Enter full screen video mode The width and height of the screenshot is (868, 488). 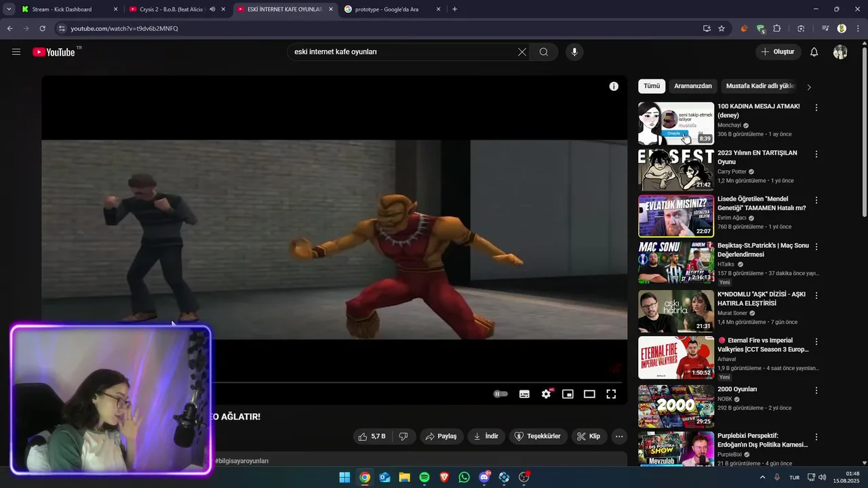611,394
